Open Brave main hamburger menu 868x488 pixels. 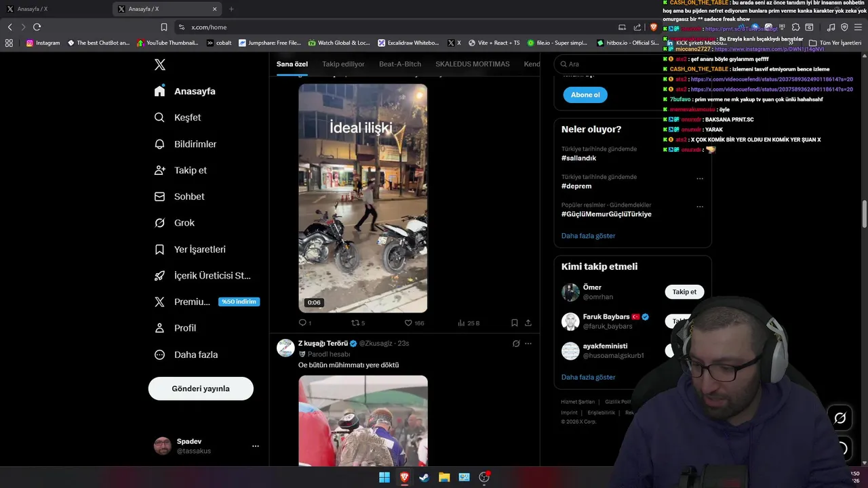point(858,27)
